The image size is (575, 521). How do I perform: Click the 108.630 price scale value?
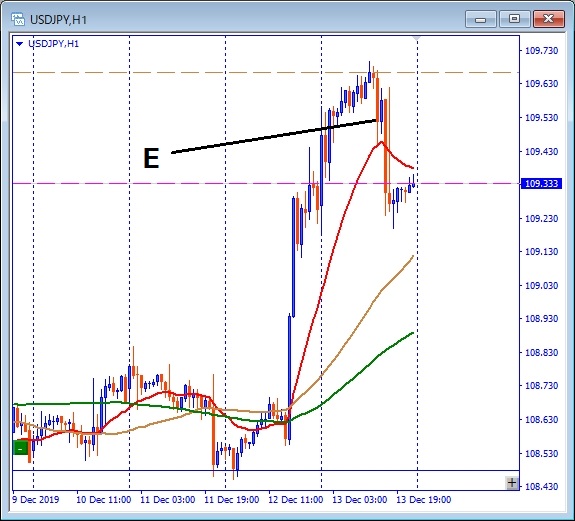click(x=542, y=419)
